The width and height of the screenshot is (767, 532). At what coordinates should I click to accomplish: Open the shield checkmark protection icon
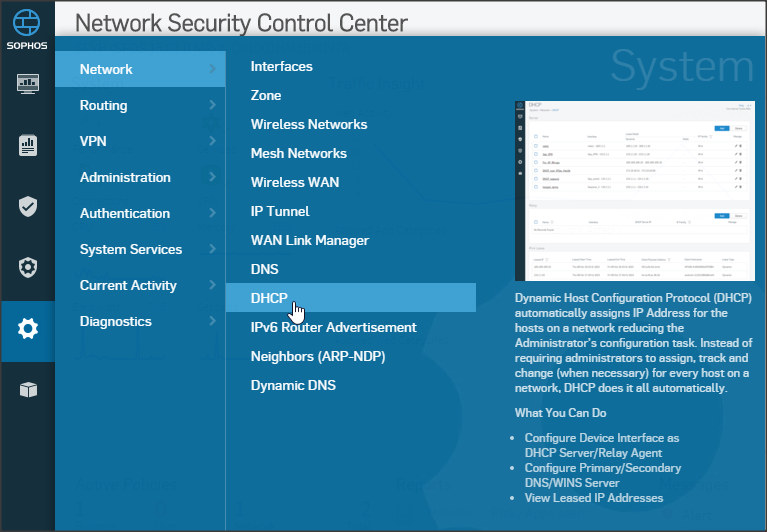tap(28, 206)
